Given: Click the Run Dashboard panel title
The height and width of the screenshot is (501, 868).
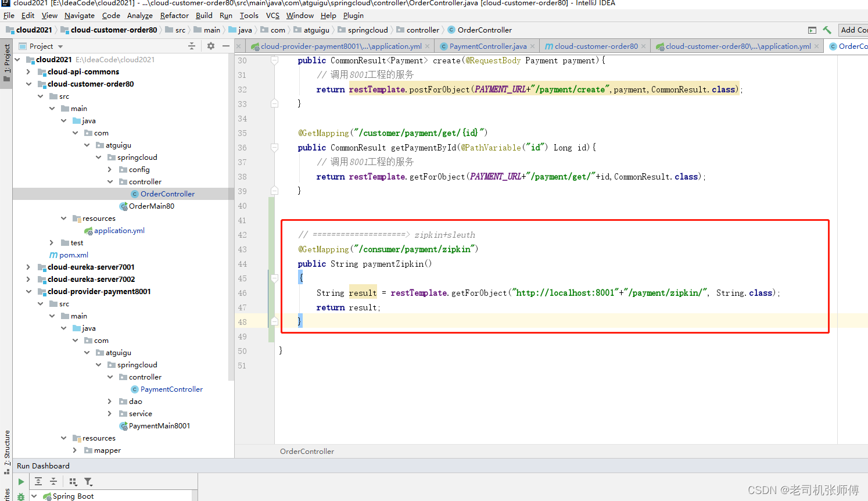Looking at the screenshot, I should pos(43,466).
